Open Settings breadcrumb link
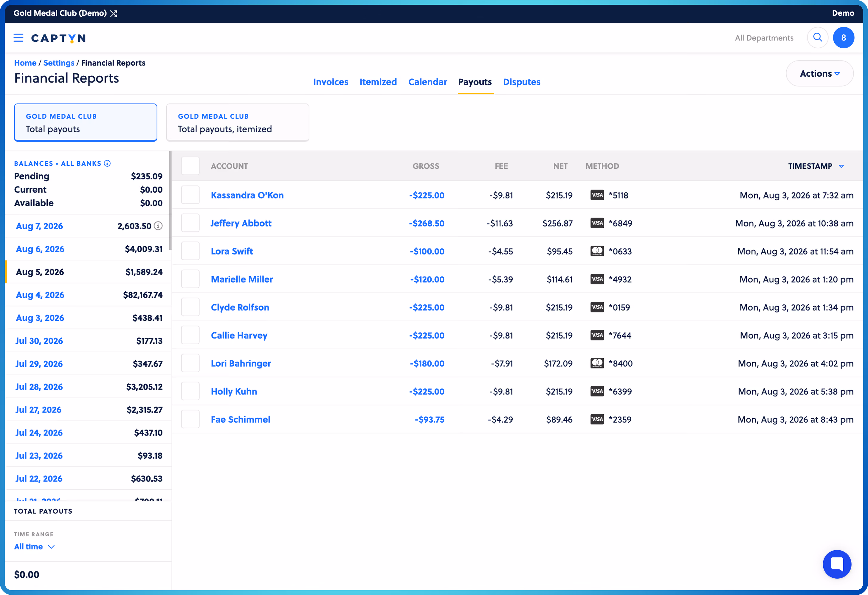This screenshot has width=868, height=595. (x=59, y=63)
